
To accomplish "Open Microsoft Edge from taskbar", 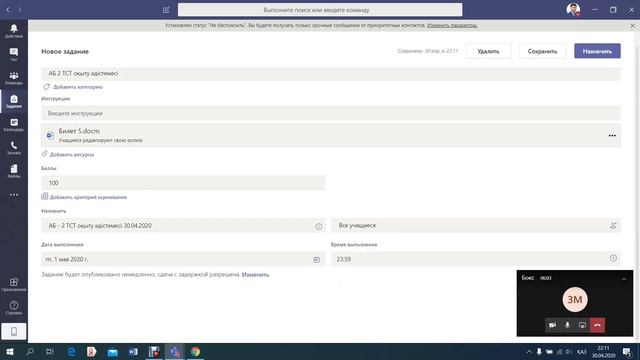I will tap(71, 351).
